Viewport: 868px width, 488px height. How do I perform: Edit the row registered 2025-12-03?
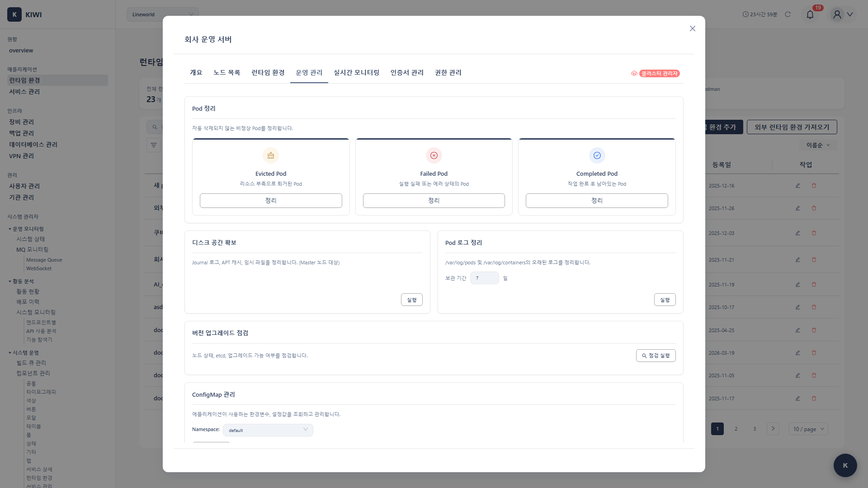797,233
